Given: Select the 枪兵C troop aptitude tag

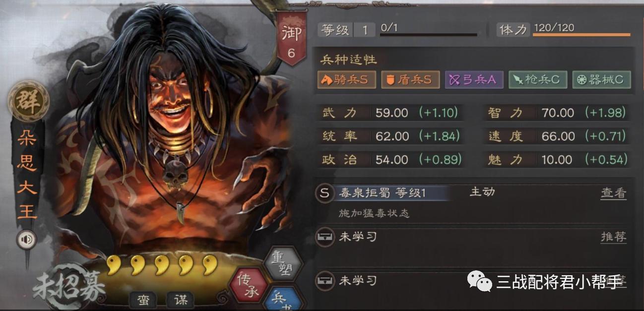Looking at the screenshot, I should [538, 79].
